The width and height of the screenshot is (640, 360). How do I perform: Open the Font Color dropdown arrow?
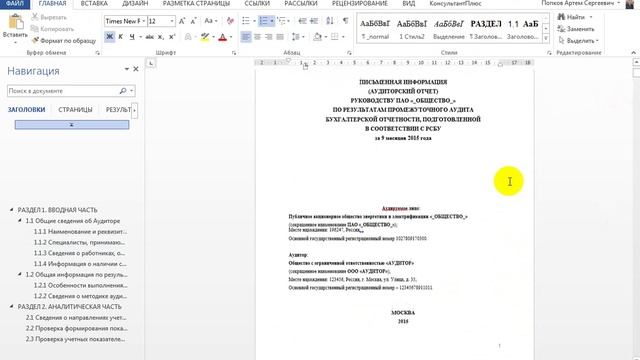coord(231,37)
